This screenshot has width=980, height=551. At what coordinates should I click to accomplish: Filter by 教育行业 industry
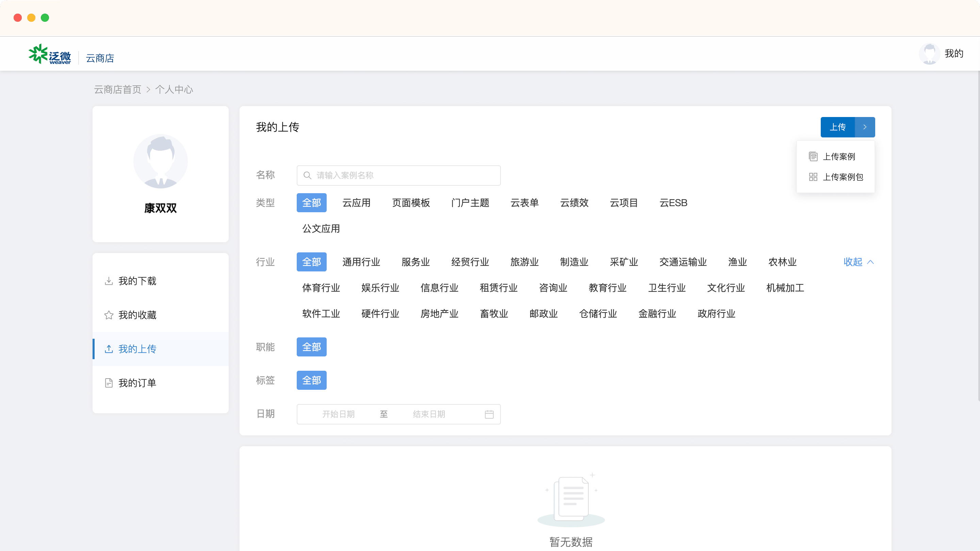pos(607,288)
